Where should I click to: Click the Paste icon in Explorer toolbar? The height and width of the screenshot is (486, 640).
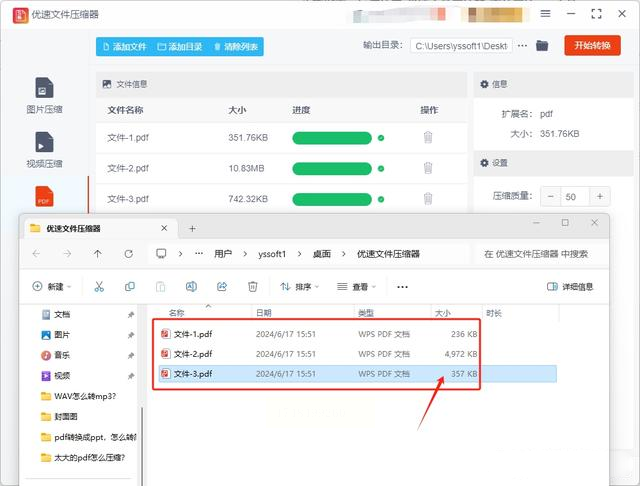(x=160, y=287)
